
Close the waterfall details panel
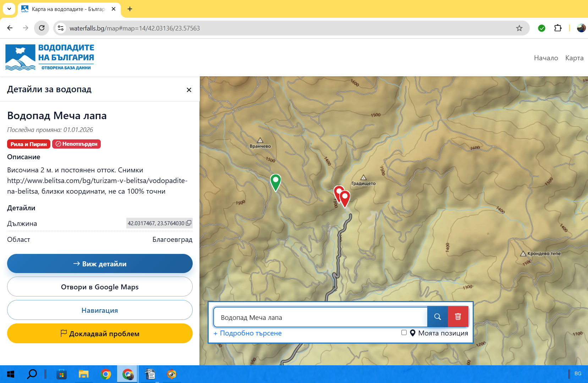[189, 90]
